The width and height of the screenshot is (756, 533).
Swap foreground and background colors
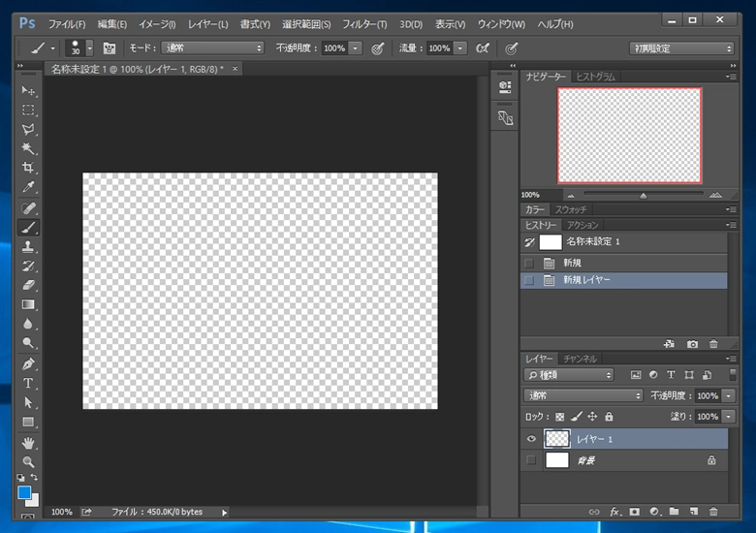[x=34, y=477]
